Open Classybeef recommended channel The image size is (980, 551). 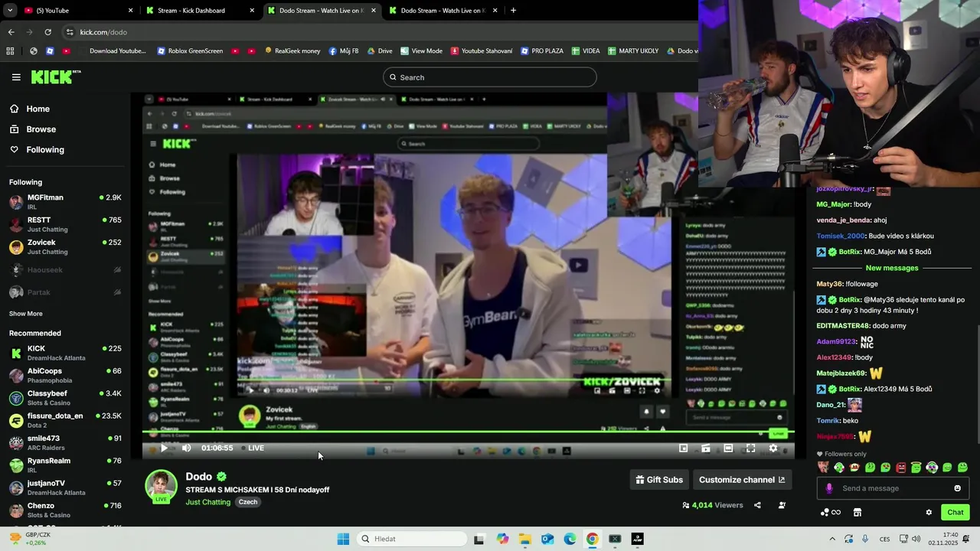(65, 398)
